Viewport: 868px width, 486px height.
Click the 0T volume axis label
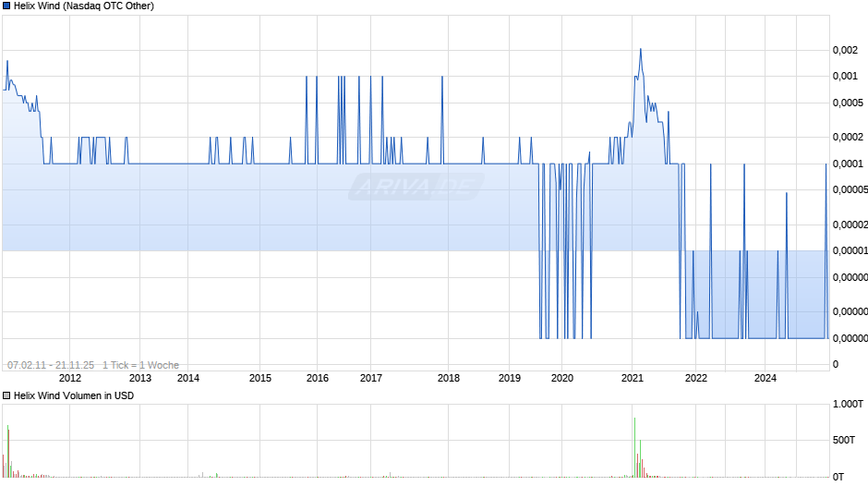point(838,477)
